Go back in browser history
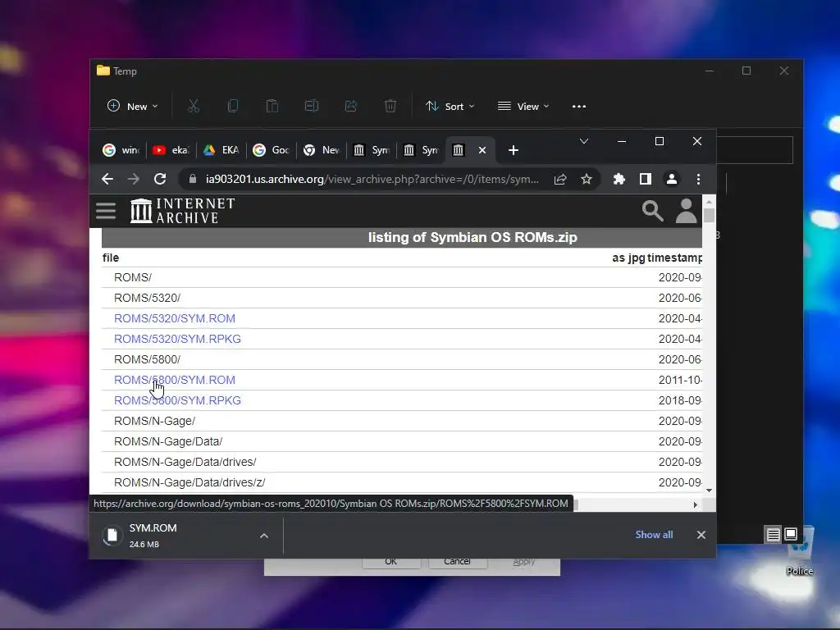Viewport: 840px width, 630px height. pos(107,179)
